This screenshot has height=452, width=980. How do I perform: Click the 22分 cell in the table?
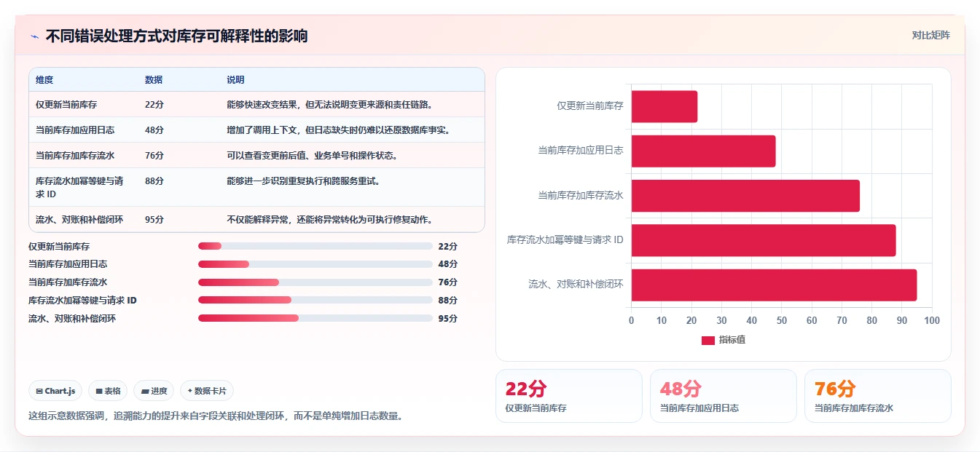coord(154,104)
